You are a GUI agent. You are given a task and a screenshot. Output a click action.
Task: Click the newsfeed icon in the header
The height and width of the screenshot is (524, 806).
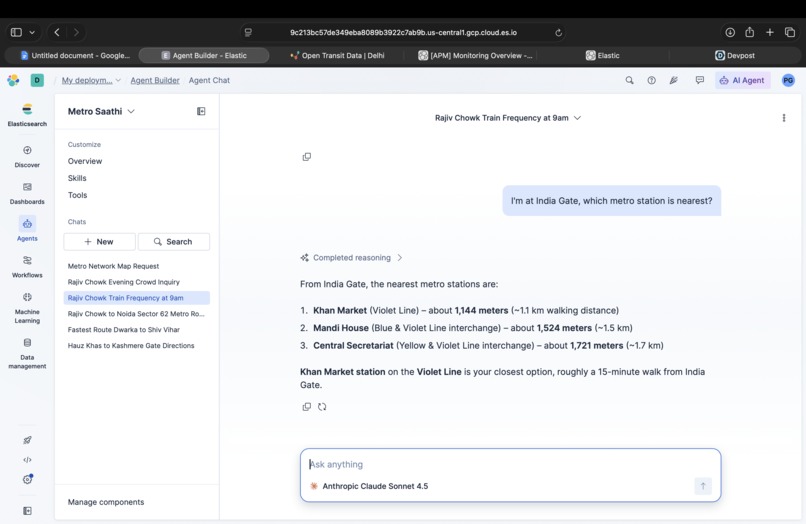(x=673, y=80)
